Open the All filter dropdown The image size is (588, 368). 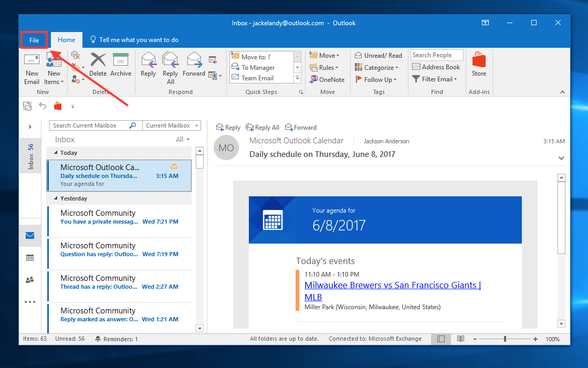tap(183, 140)
